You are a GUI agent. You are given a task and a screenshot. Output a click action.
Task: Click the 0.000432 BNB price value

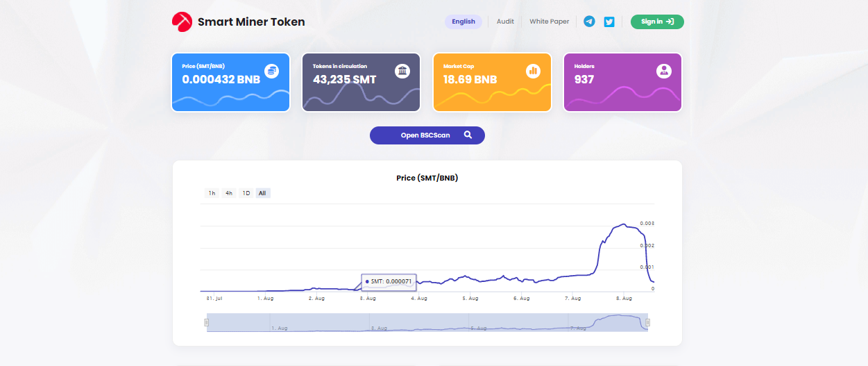click(221, 80)
